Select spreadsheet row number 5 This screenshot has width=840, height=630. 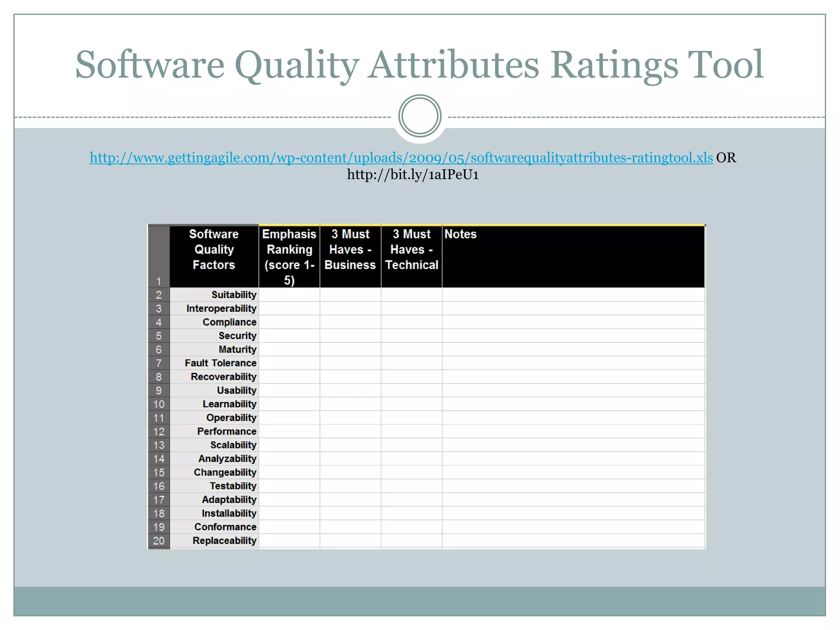tap(159, 336)
